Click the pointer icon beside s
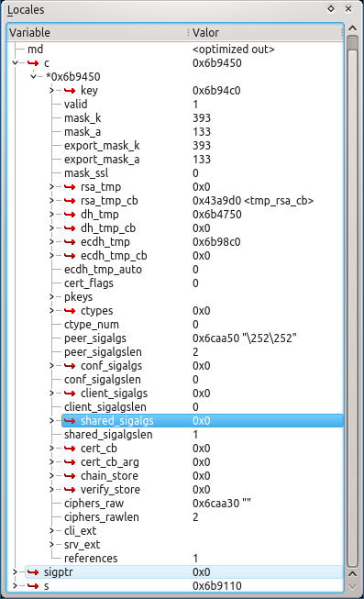The width and height of the screenshot is (364, 599). (x=33, y=585)
